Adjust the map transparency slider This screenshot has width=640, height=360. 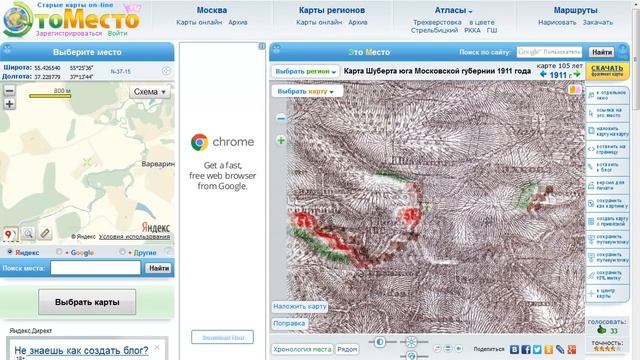coord(380,342)
